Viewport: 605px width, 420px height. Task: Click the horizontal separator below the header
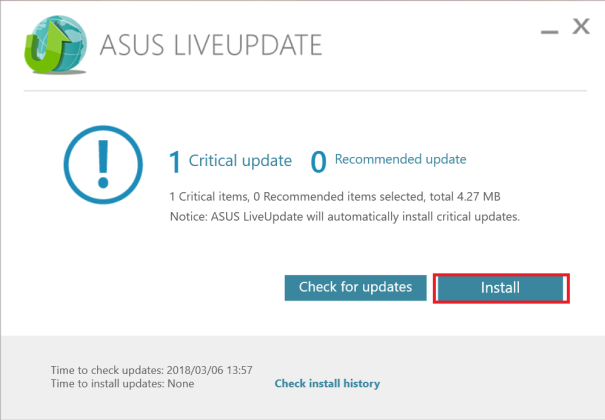(305, 91)
